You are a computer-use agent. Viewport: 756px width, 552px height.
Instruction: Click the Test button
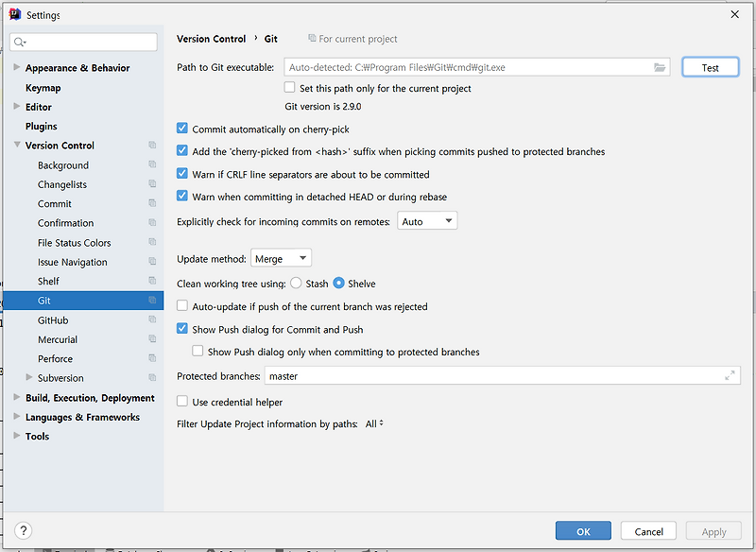tap(710, 67)
